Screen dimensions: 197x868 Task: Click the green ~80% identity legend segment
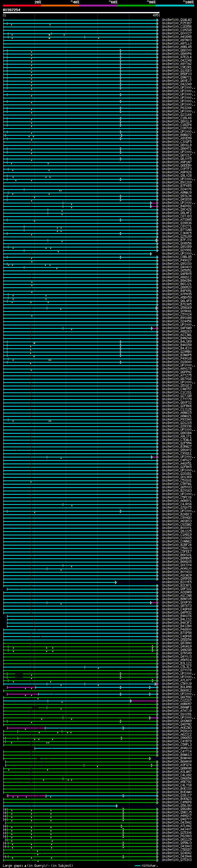click(x=137, y=6)
